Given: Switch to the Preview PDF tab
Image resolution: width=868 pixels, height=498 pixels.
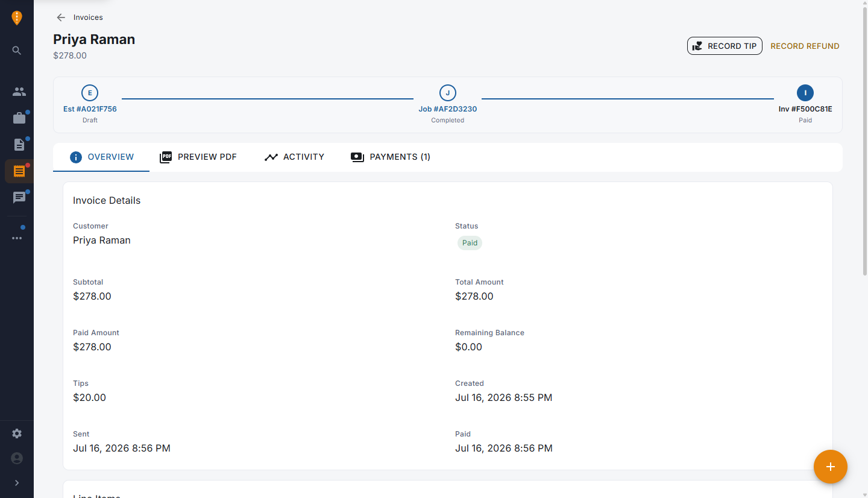Looking at the screenshot, I should point(198,157).
